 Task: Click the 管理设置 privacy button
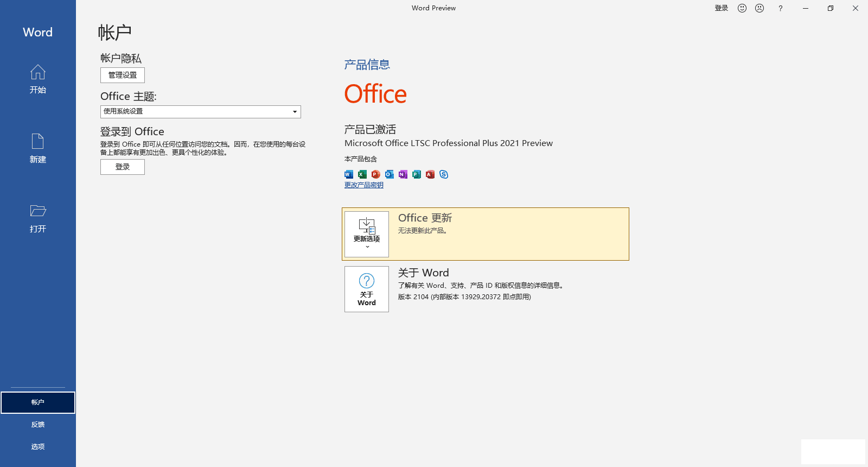tap(123, 75)
